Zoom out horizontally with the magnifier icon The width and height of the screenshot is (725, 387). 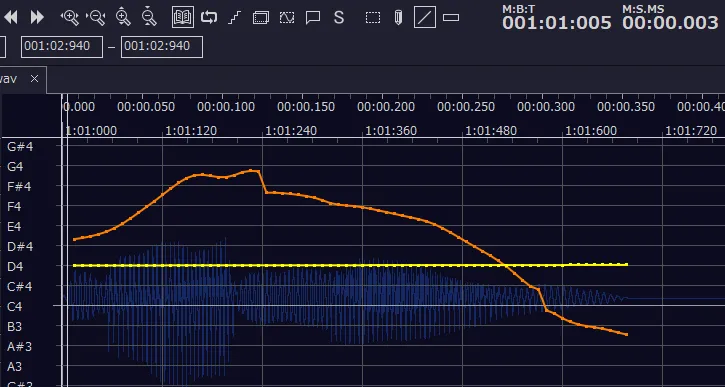[x=96, y=18]
